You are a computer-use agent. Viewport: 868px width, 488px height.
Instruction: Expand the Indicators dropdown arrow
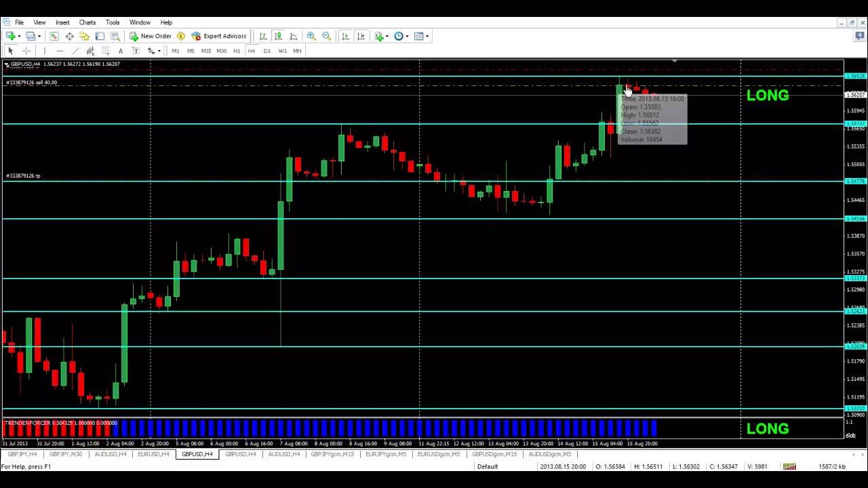387,36
